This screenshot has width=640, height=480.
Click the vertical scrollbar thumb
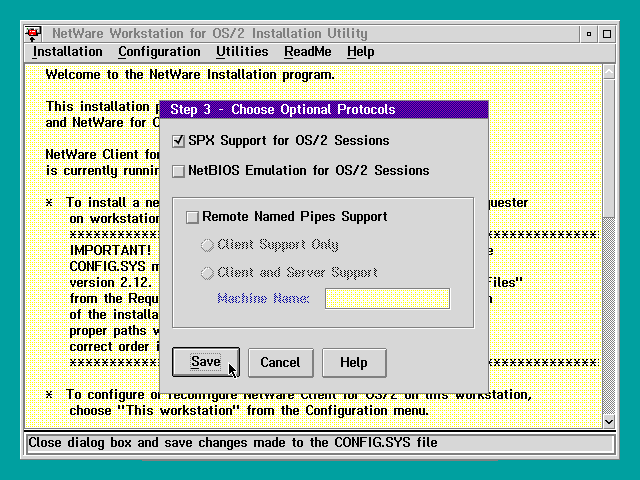pos(609,148)
